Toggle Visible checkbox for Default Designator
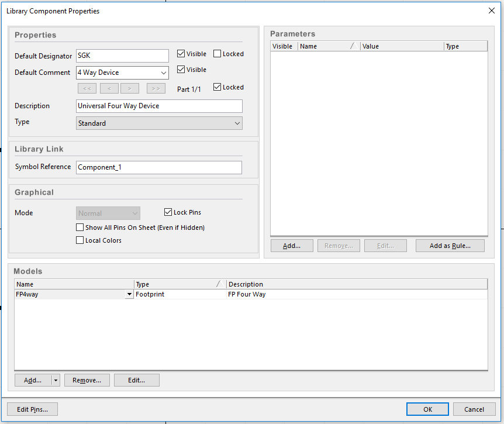This screenshot has height=424, width=504. coord(181,54)
